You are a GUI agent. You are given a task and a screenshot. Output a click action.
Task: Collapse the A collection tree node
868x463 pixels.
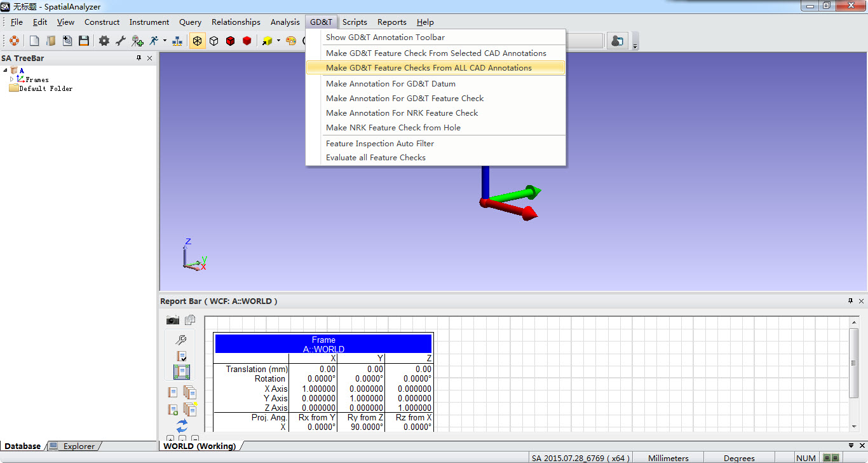coord(5,71)
